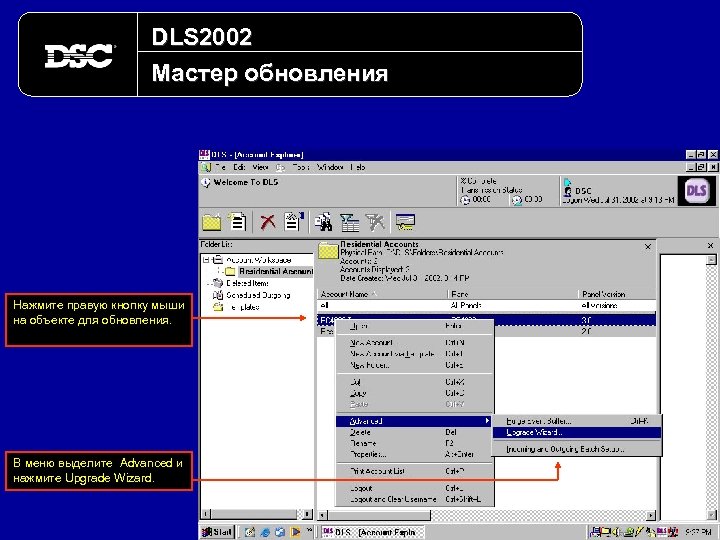Sort by the Panel Version column header
Image resolution: width=720 pixels, height=540 pixels.
pos(616,294)
